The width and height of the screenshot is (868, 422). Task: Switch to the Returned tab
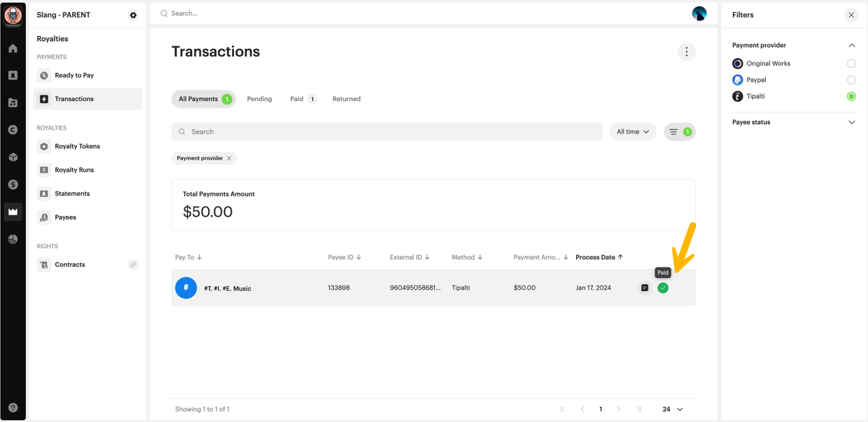346,99
